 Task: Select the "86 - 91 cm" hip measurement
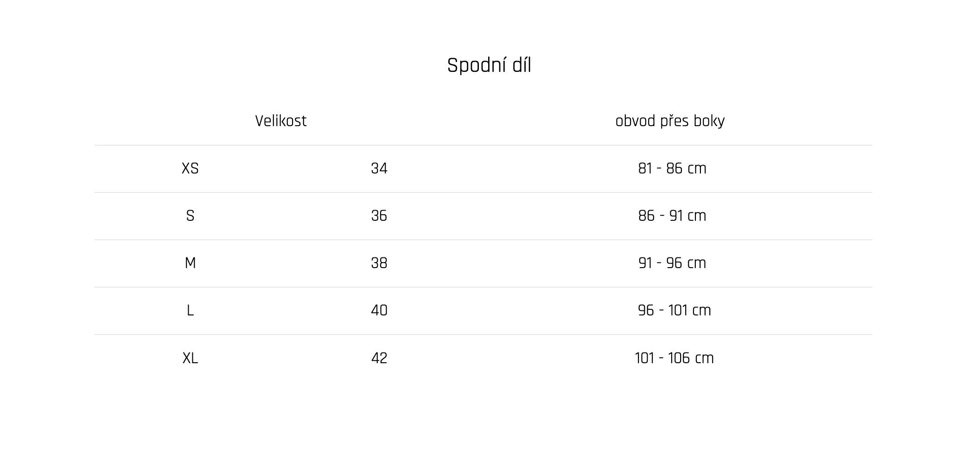point(672,216)
